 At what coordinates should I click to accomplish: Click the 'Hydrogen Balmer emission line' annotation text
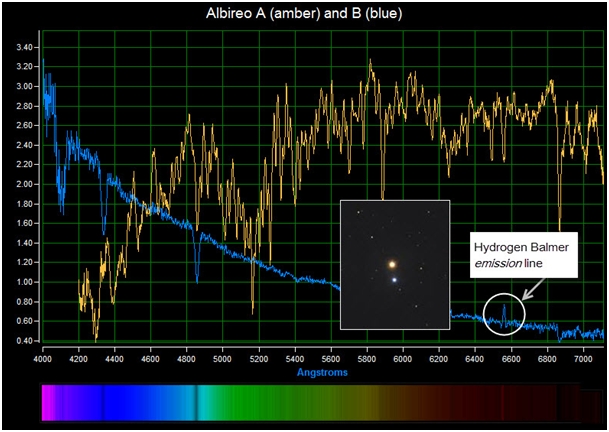click(520, 254)
